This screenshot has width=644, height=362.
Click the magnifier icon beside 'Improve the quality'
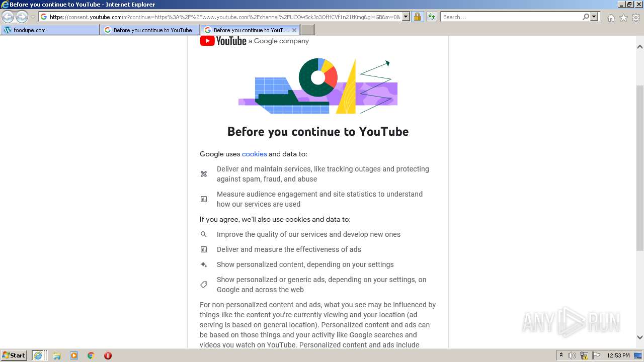point(204,234)
